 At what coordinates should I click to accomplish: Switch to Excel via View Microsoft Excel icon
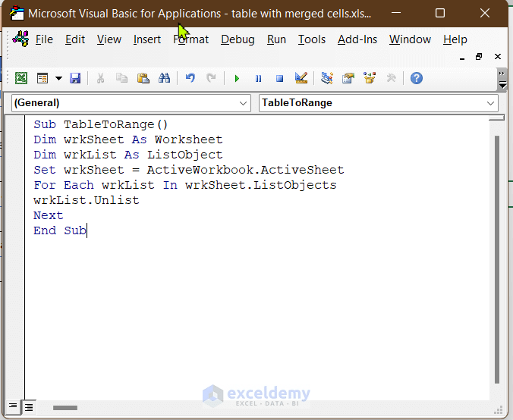pos(21,78)
